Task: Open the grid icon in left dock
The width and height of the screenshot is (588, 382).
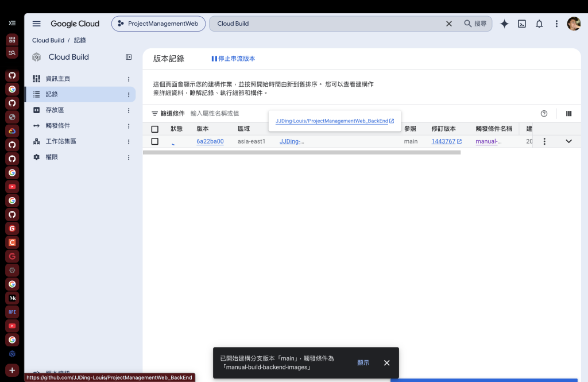Action: tap(13, 40)
